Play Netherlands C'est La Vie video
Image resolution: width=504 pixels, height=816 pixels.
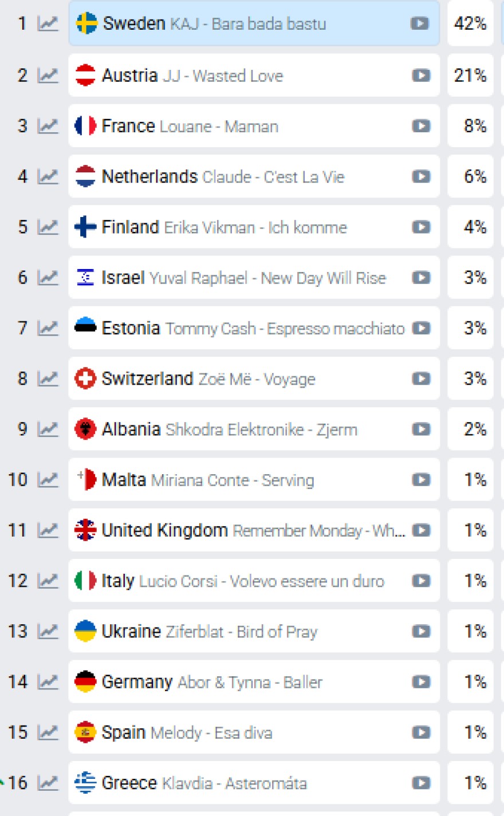click(421, 176)
